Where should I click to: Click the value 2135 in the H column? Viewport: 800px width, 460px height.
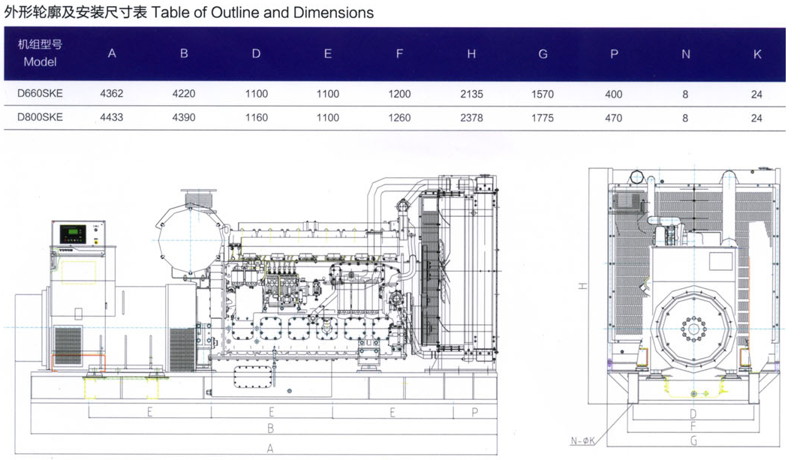[471, 94]
